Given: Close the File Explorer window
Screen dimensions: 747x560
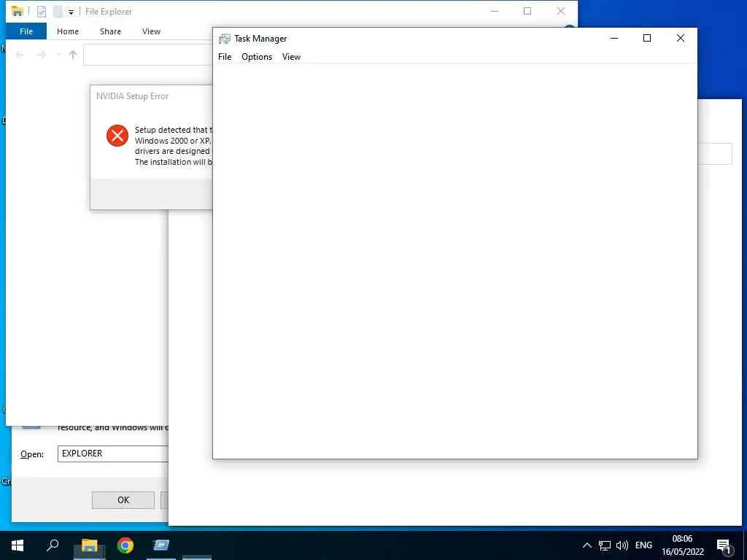Looking at the screenshot, I should (x=561, y=11).
